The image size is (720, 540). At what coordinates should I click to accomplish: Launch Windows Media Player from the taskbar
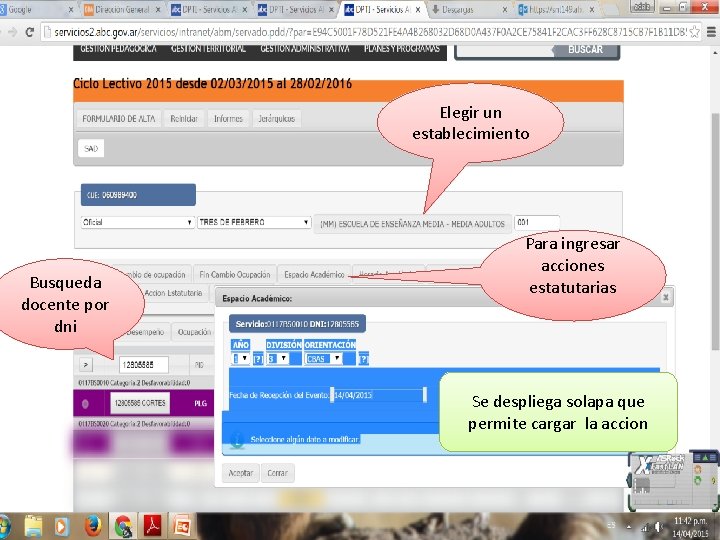pos(62,526)
